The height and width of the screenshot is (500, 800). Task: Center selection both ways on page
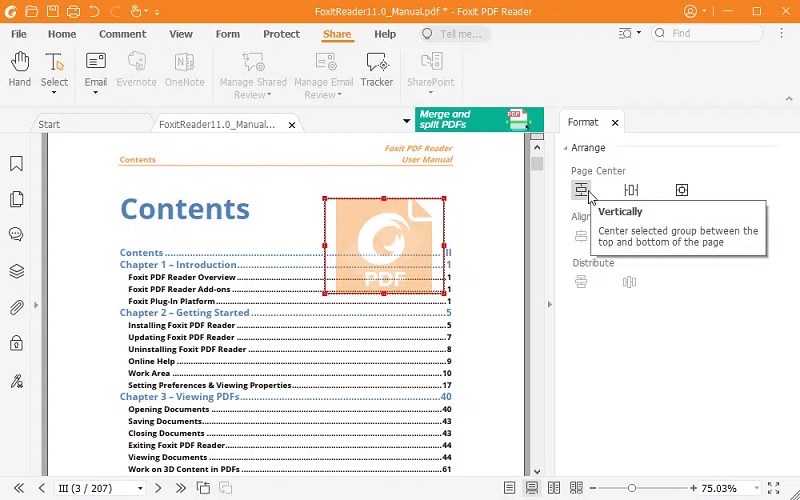coord(682,190)
